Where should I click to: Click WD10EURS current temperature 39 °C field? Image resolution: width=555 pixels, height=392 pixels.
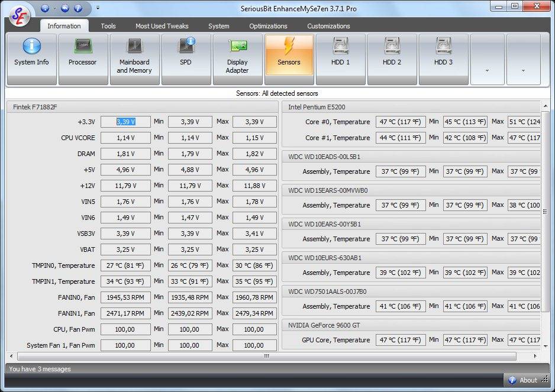(401, 273)
